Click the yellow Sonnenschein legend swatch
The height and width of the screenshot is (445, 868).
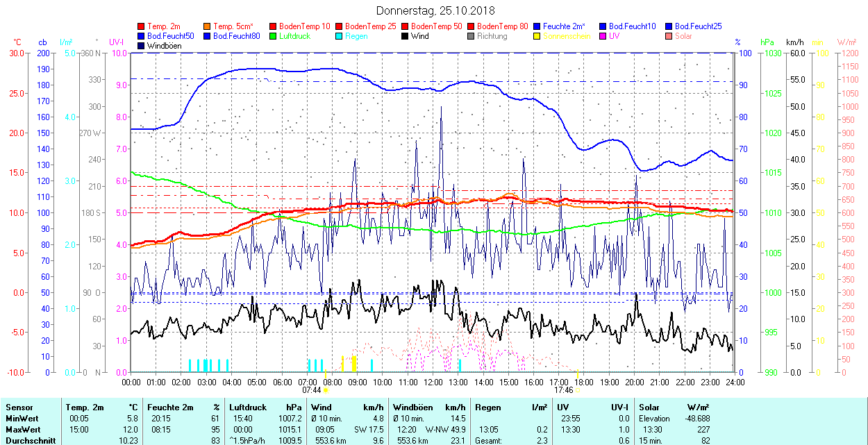537,36
